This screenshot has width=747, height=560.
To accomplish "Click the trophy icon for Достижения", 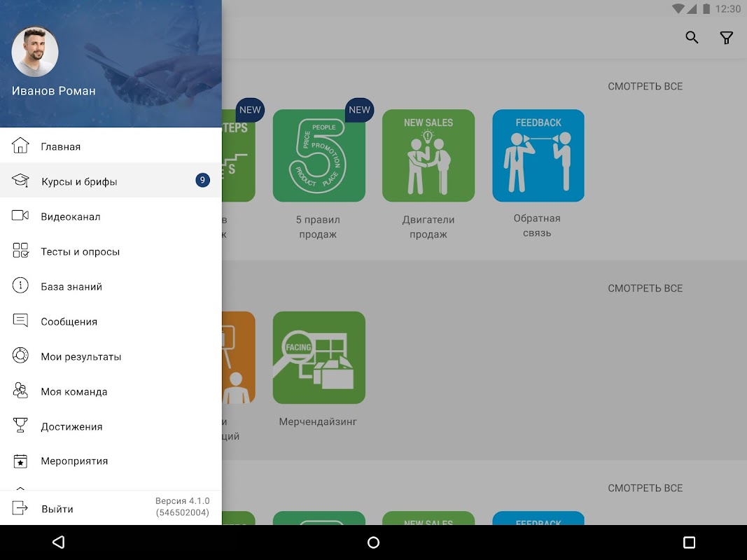I will click(x=20, y=425).
